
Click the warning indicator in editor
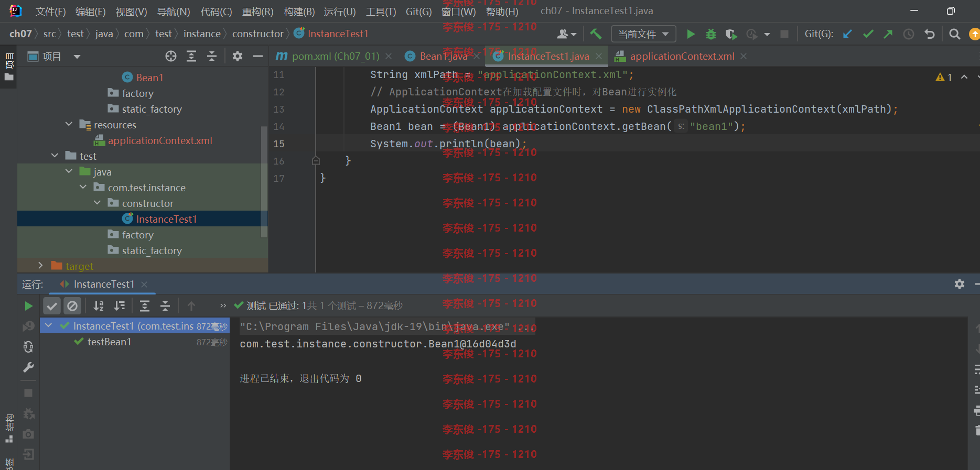point(944,78)
